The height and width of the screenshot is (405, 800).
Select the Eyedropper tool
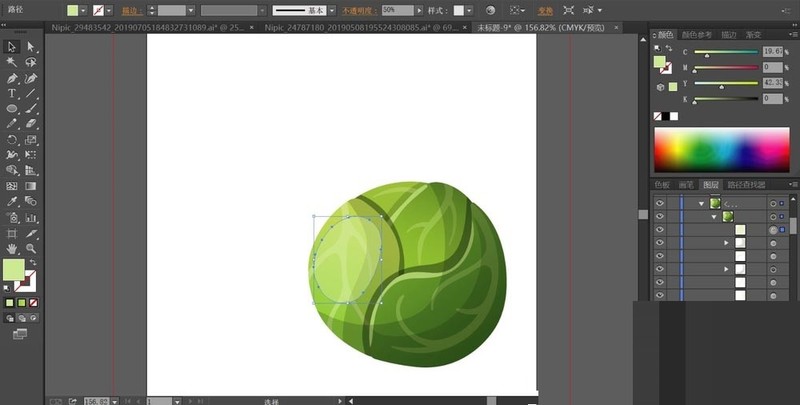pyautogui.click(x=12, y=202)
